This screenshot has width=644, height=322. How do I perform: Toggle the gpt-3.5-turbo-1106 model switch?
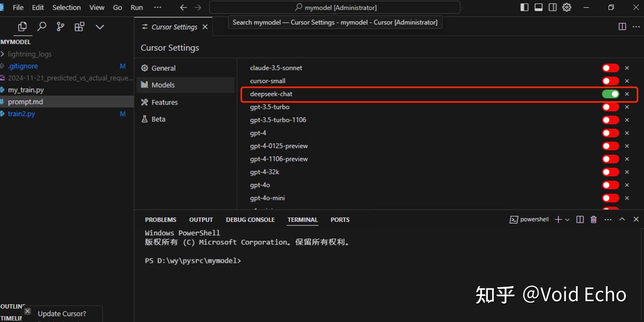[610, 120]
